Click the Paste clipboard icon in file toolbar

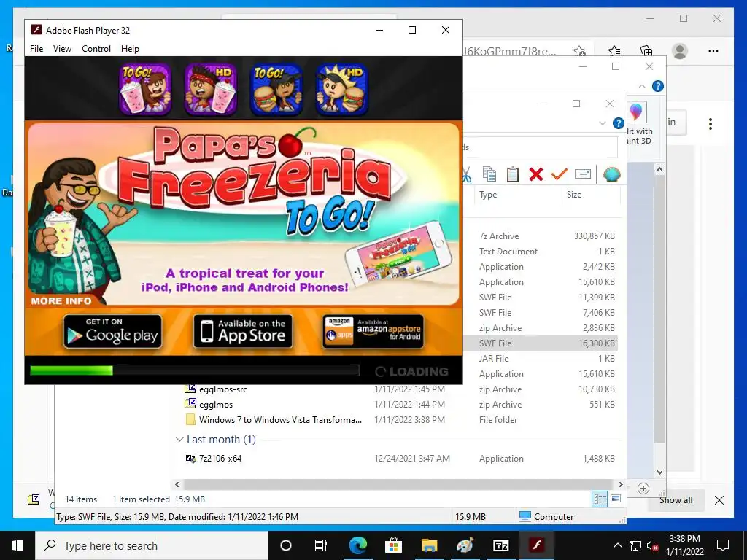tap(513, 175)
